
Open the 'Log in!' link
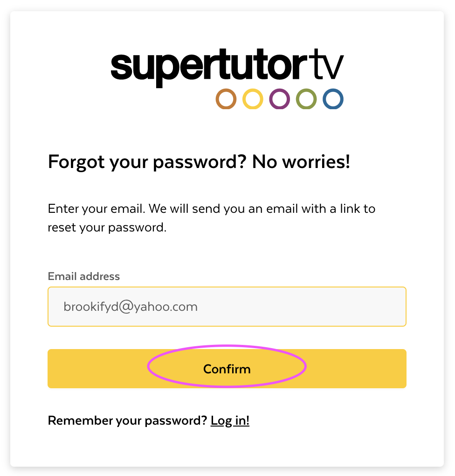coord(230,421)
